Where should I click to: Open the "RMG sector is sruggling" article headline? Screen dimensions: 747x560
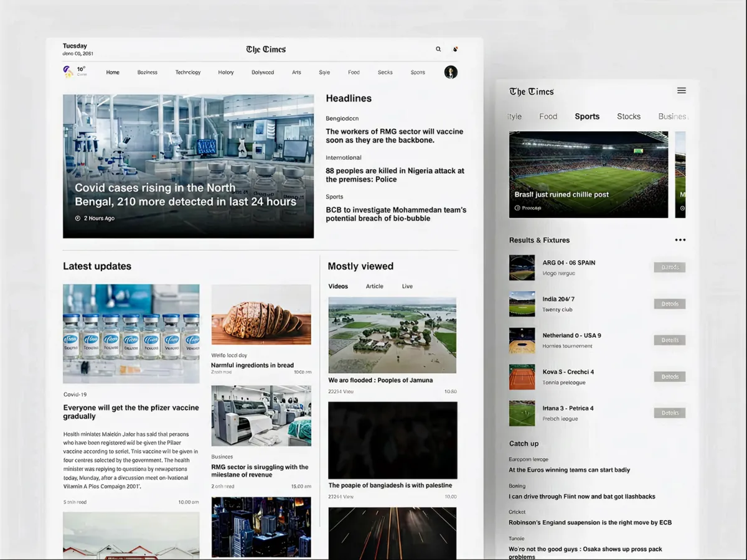pos(260,471)
